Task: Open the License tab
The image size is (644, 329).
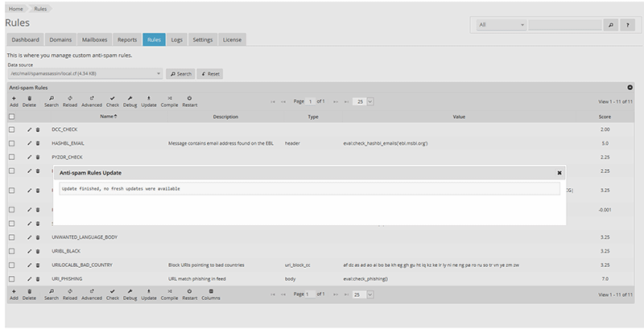Action: pyautogui.click(x=232, y=39)
